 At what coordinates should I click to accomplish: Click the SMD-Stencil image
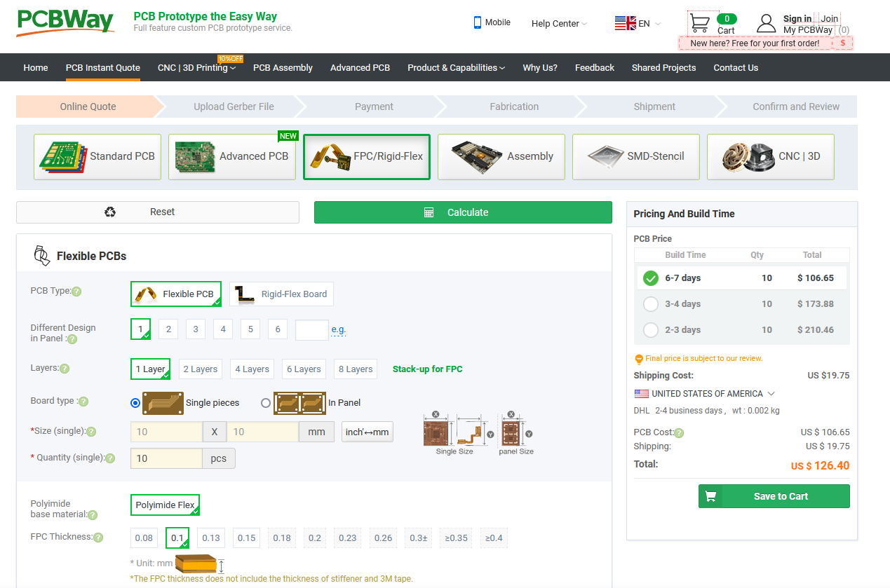[605, 156]
